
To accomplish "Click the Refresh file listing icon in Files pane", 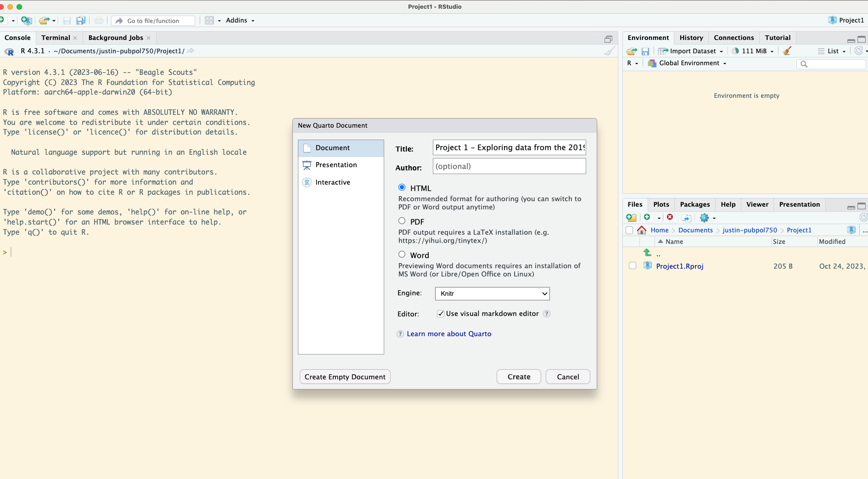I will point(863,217).
